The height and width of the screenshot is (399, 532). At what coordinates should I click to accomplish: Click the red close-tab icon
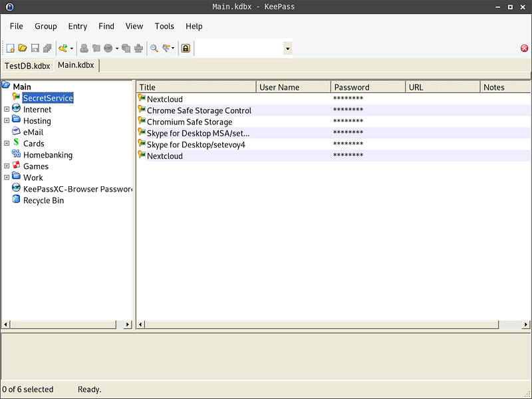[524, 48]
